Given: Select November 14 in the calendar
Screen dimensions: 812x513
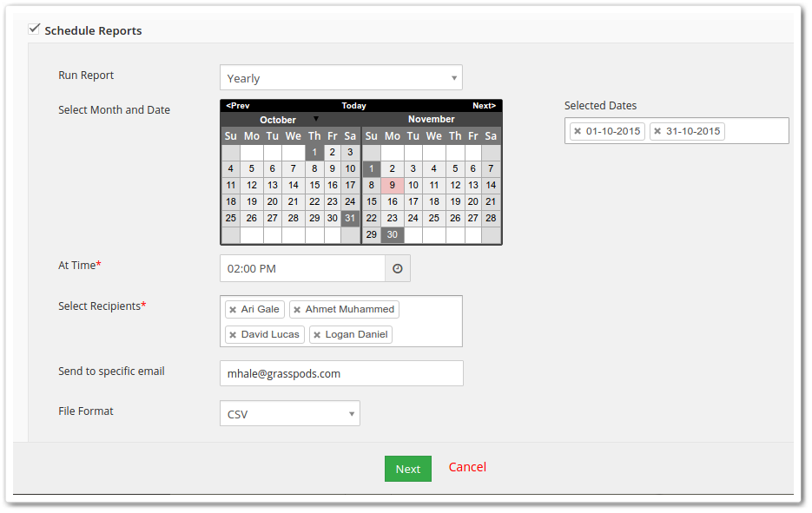Looking at the screenshot, I should 491,185.
